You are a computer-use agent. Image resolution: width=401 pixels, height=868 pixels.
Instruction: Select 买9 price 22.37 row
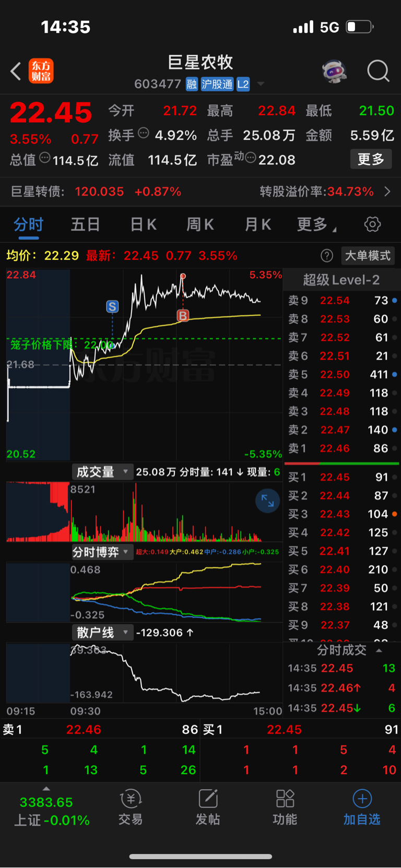point(343,625)
